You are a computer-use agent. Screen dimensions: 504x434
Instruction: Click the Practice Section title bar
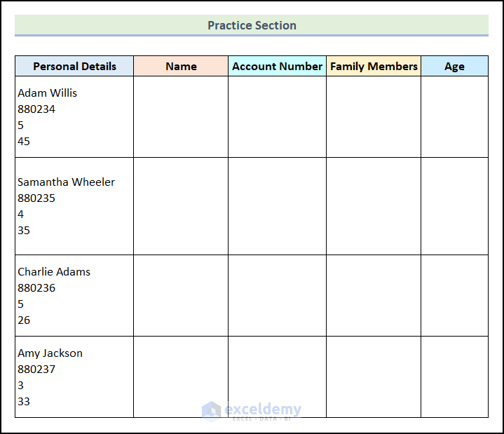252,25
